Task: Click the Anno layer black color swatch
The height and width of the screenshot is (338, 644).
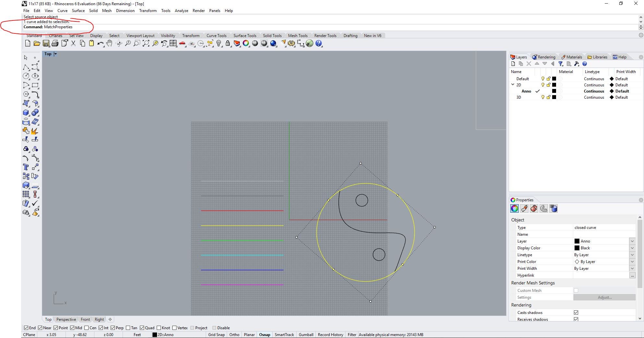Action: coord(554,91)
